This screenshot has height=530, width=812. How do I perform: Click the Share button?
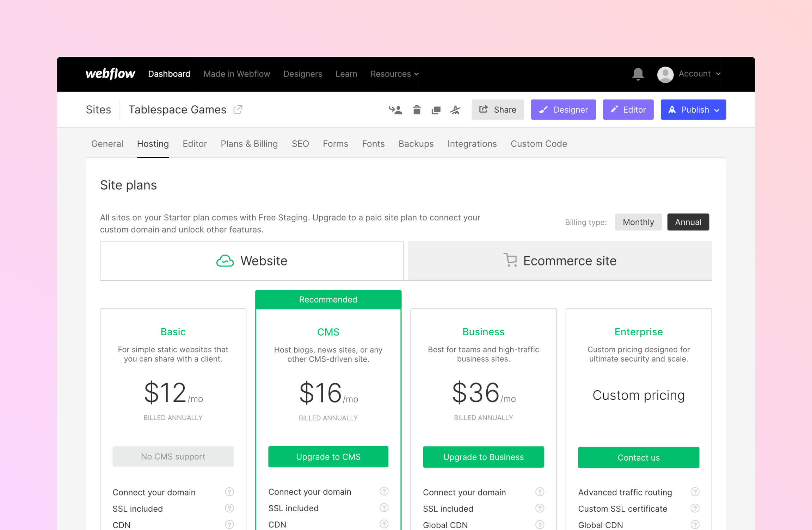(498, 110)
